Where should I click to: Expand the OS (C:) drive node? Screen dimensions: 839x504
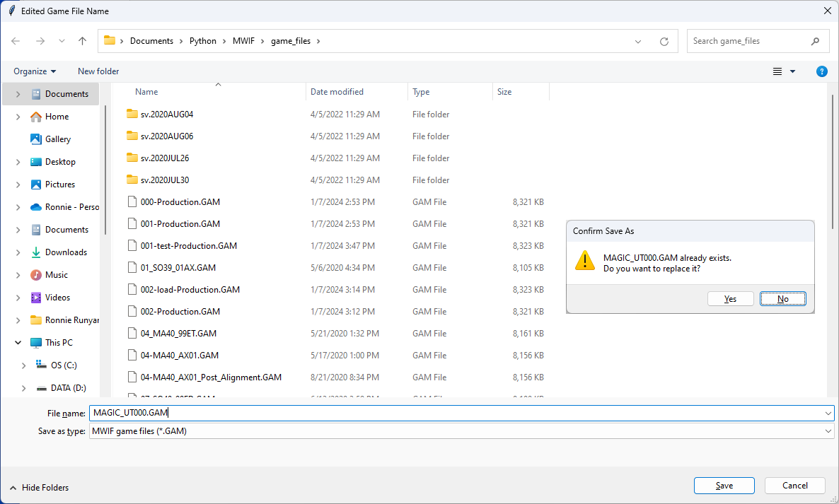pos(23,365)
